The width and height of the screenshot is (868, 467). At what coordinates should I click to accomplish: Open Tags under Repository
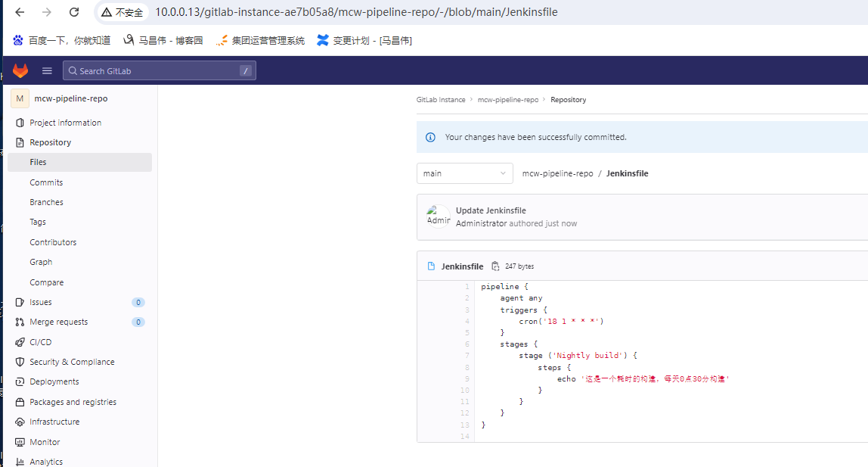[x=38, y=222]
